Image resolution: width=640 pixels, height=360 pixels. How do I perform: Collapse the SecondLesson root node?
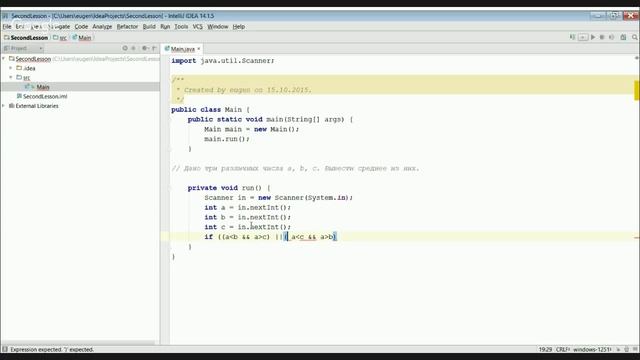[4, 59]
